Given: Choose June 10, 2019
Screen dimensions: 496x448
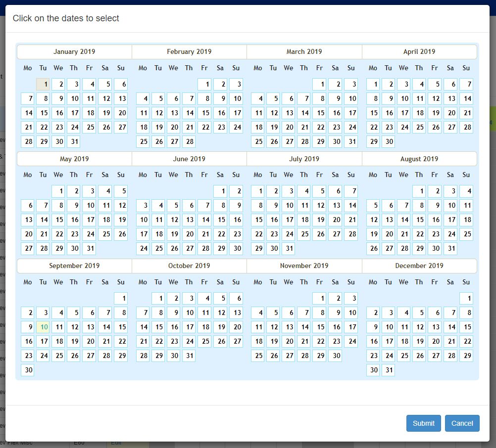Looking at the screenshot, I should tap(143, 220).
